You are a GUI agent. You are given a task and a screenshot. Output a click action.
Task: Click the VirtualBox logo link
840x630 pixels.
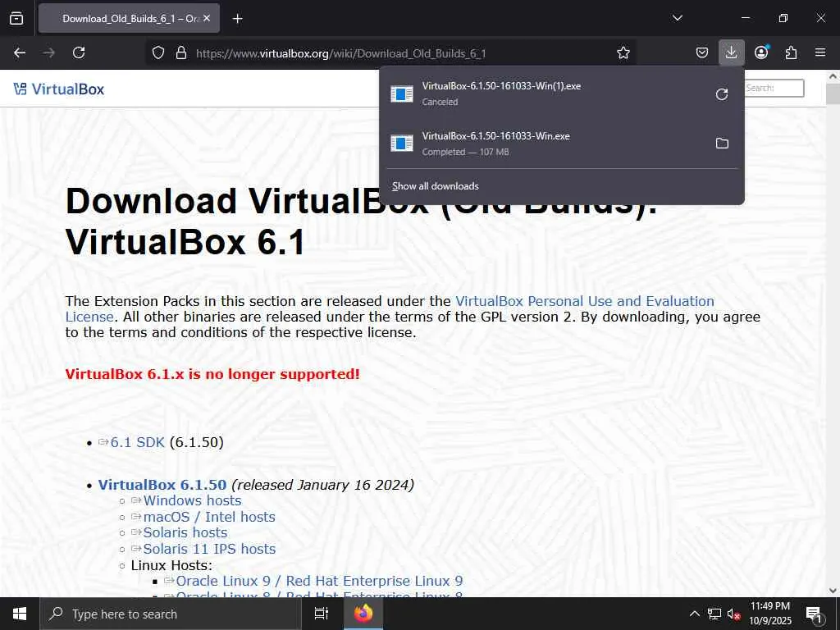tap(59, 89)
